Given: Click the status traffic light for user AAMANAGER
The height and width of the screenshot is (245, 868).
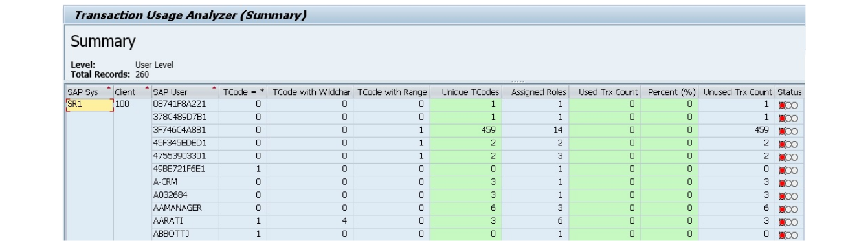Looking at the screenshot, I should [x=788, y=208].
